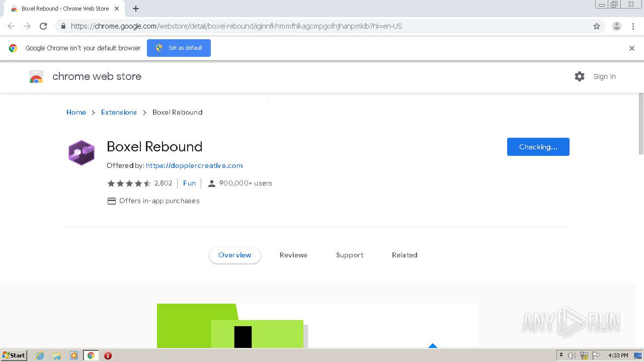Open the Windows Start button
This screenshot has height=362, width=644.
(x=14, y=355)
